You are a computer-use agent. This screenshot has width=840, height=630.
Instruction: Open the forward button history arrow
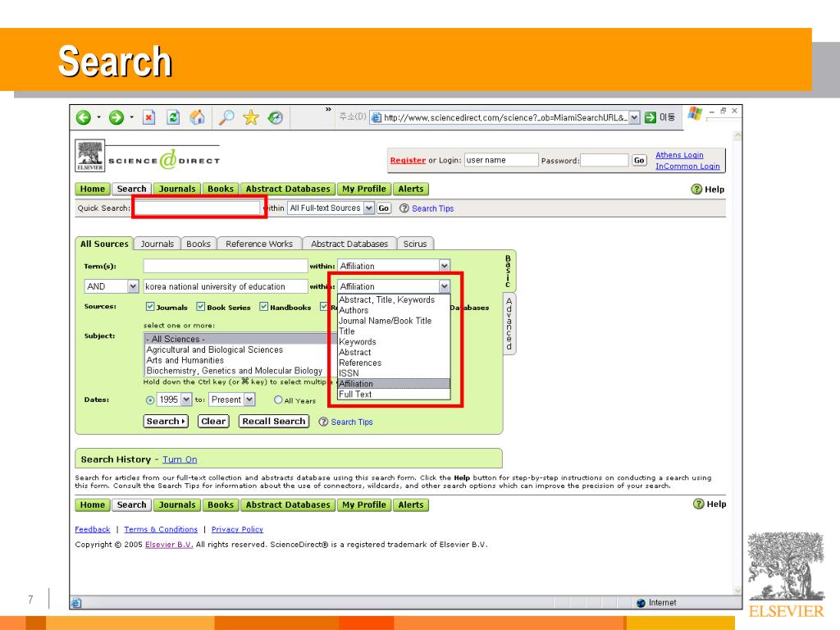132,117
